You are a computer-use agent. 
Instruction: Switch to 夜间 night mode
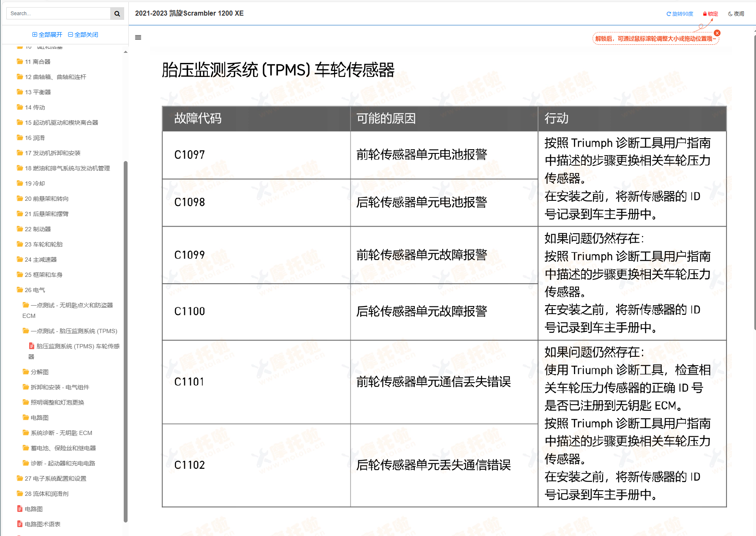point(736,14)
